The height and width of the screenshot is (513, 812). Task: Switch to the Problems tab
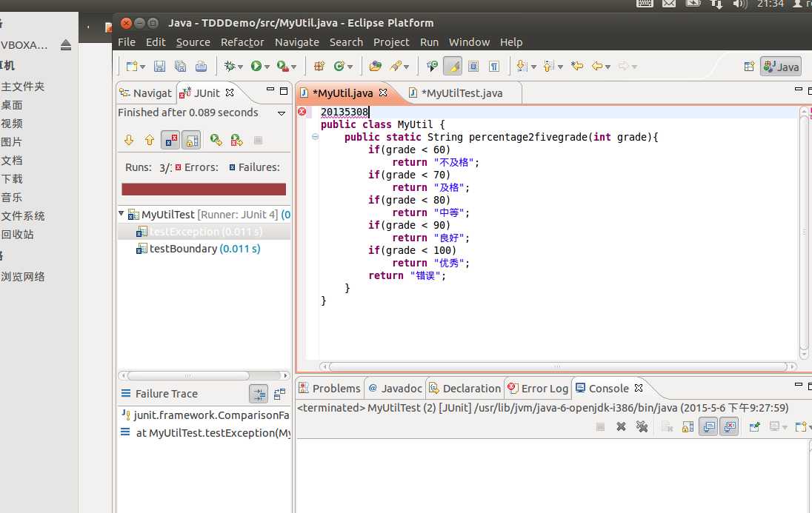(x=330, y=389)
